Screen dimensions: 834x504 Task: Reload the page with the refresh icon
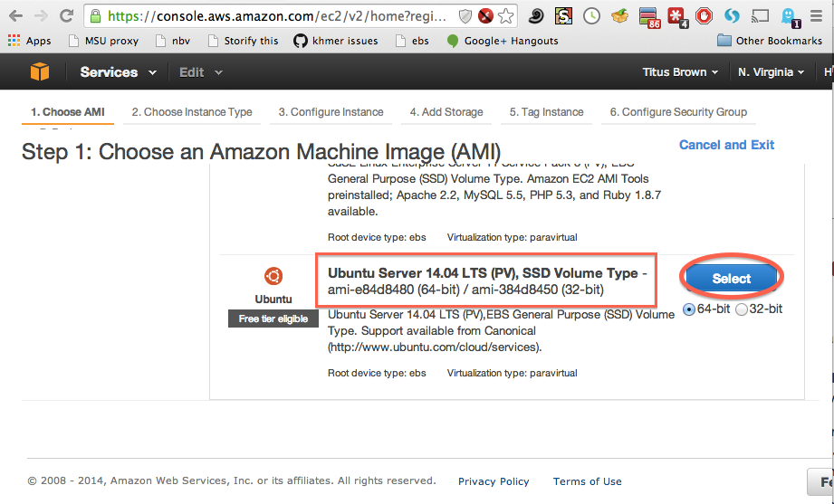click(x=66, y=16)
